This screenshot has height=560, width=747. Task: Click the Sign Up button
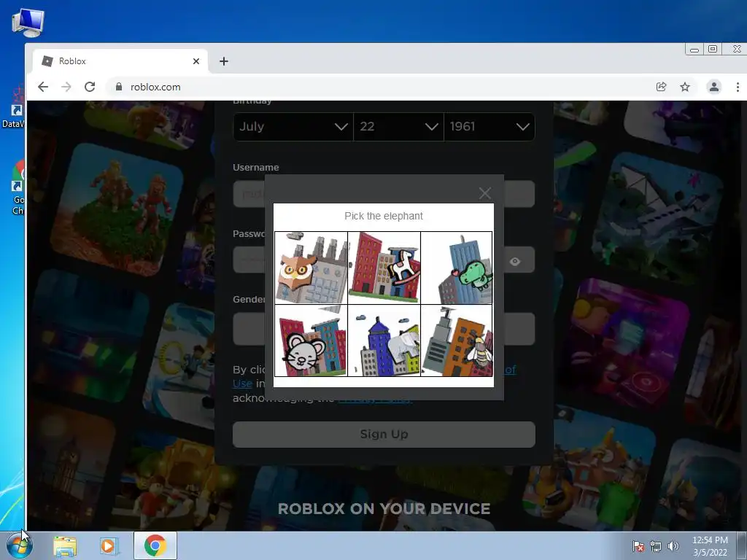(x=384, y=435)
